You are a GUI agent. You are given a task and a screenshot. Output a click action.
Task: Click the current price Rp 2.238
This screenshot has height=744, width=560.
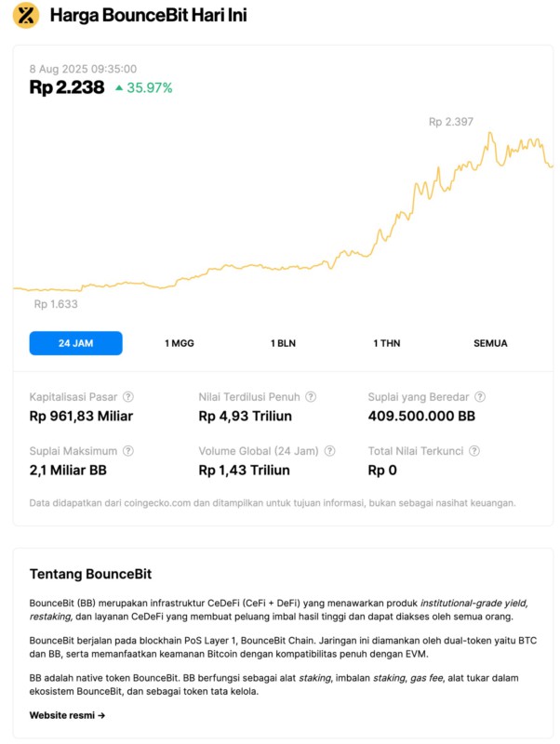tap(67, 87)
